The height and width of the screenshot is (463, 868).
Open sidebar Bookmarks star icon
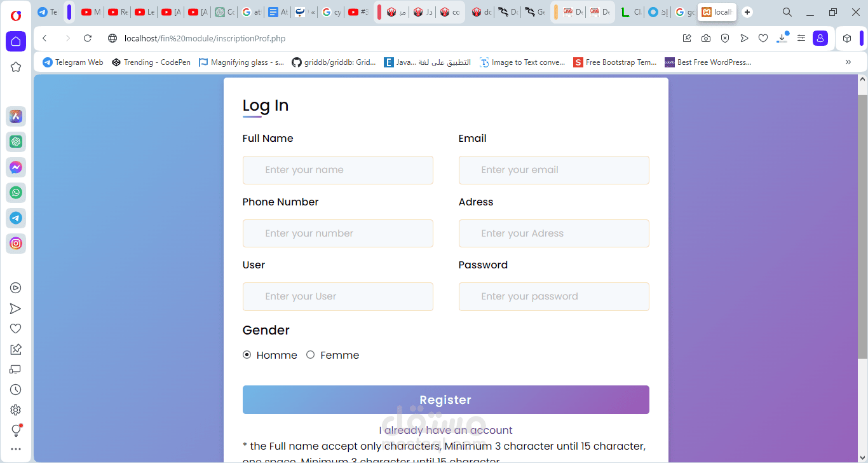pos(16,67)
